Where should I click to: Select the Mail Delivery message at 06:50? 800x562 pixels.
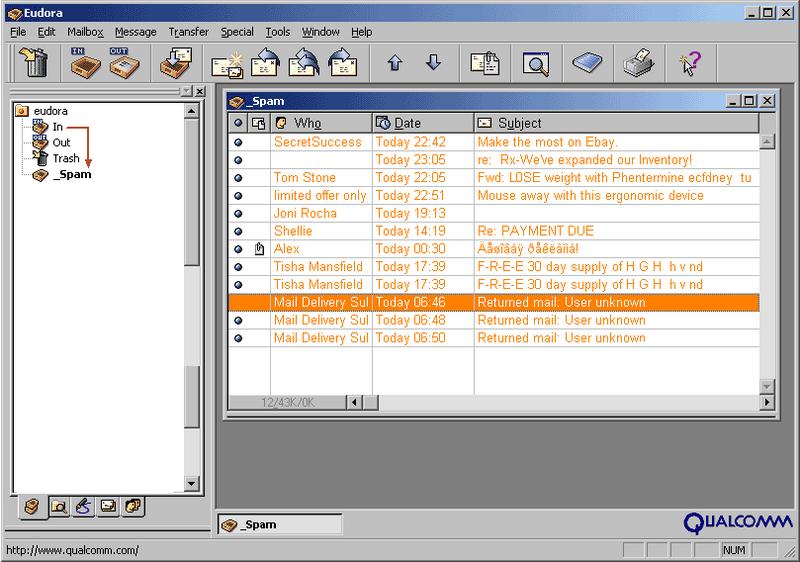(x=494, y=338)
